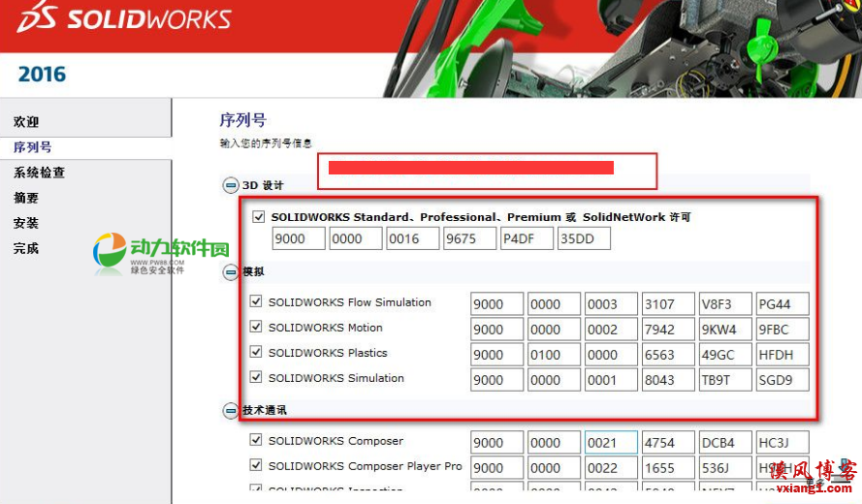
Task: Uncheck SOLIDWORKS Simulation checkbox
Action: click(256, 377)
